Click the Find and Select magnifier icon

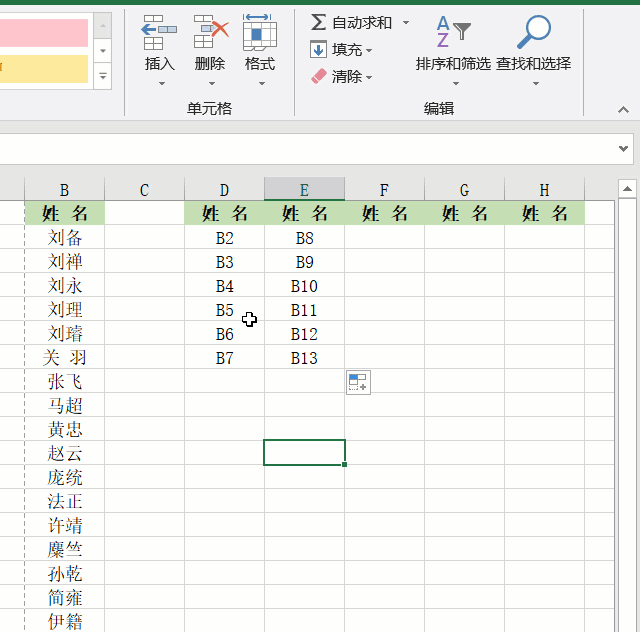coord(533,32)
